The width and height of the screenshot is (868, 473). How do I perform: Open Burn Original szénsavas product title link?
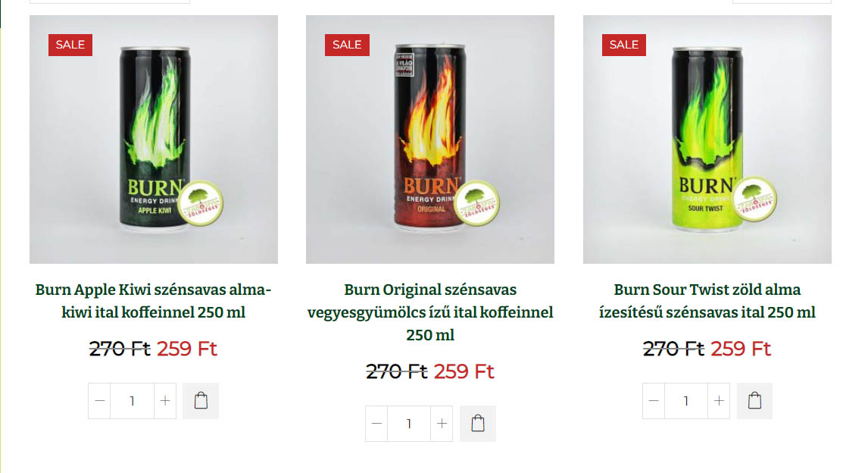click(430, 312)
